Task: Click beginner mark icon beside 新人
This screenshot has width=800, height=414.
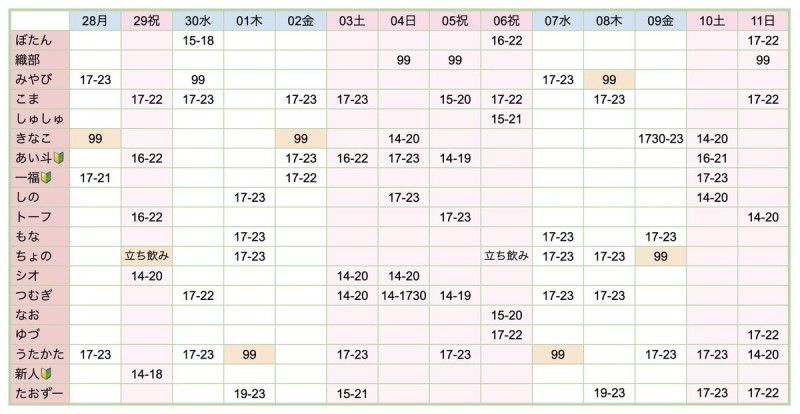Action: click(46, 374)
